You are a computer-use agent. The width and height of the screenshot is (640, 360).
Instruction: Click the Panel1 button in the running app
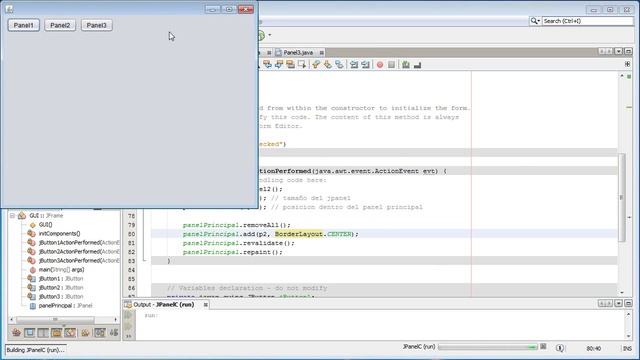pyautogui.click(x=23, y=25)
